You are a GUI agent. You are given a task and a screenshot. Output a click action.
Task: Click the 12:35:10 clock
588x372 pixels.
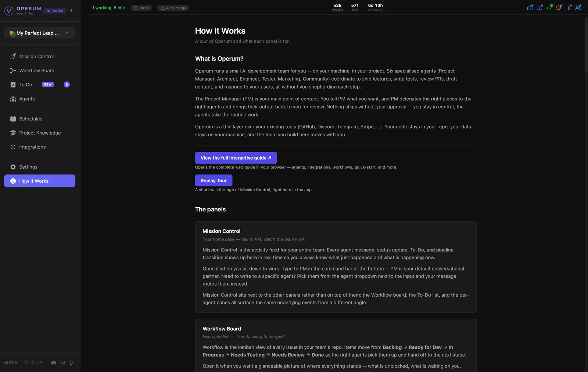(33, 362)
